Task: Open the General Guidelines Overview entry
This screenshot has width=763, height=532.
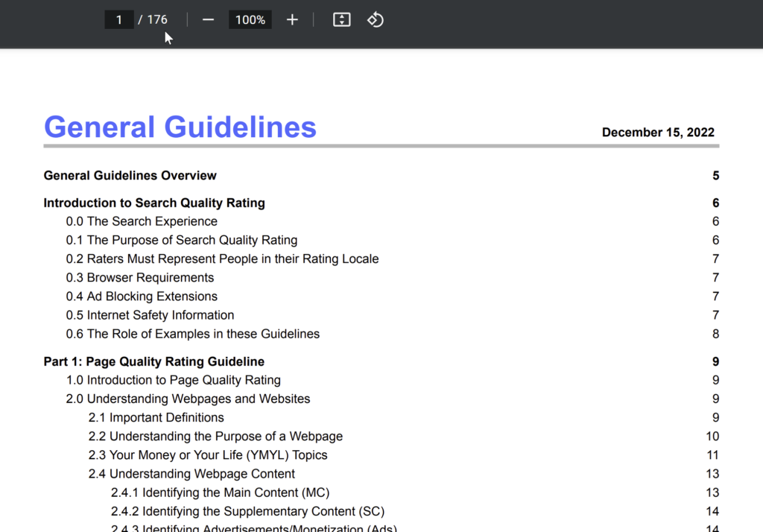Action: [x=130, y=176]
